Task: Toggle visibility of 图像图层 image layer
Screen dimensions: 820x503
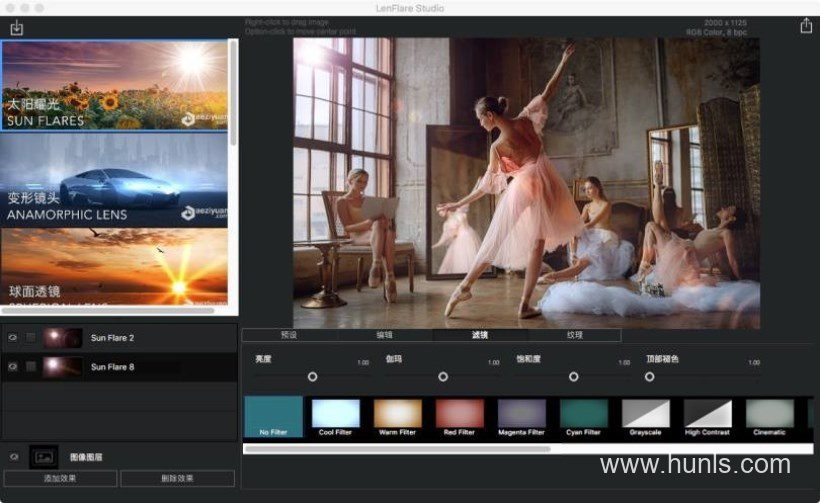Action: [x=14, y=457]
